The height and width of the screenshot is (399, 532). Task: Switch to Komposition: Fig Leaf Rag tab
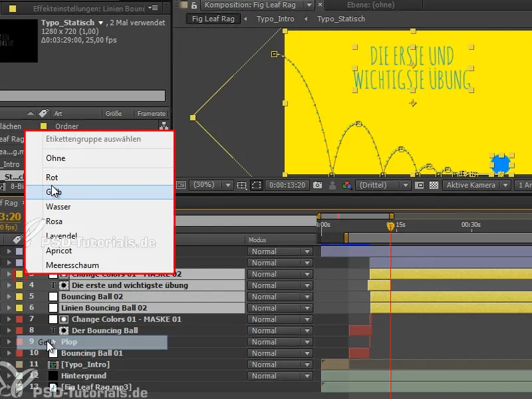click(250, 5)
